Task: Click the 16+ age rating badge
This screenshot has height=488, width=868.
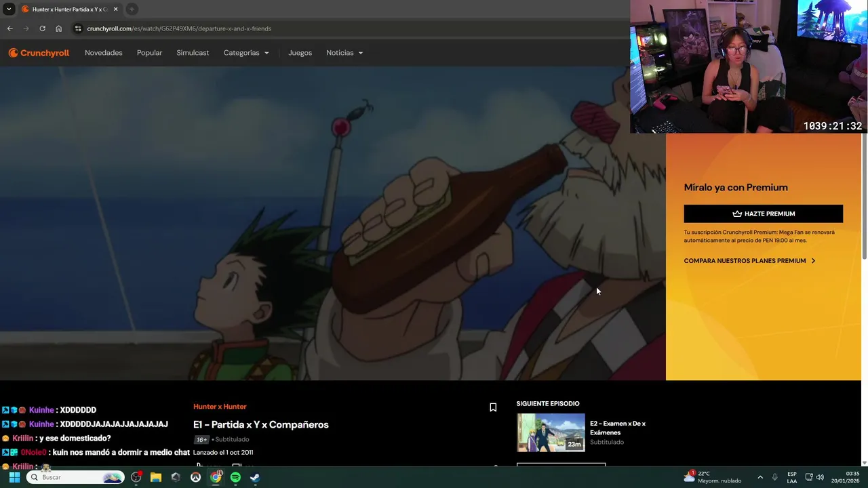Action: point(201,439)
